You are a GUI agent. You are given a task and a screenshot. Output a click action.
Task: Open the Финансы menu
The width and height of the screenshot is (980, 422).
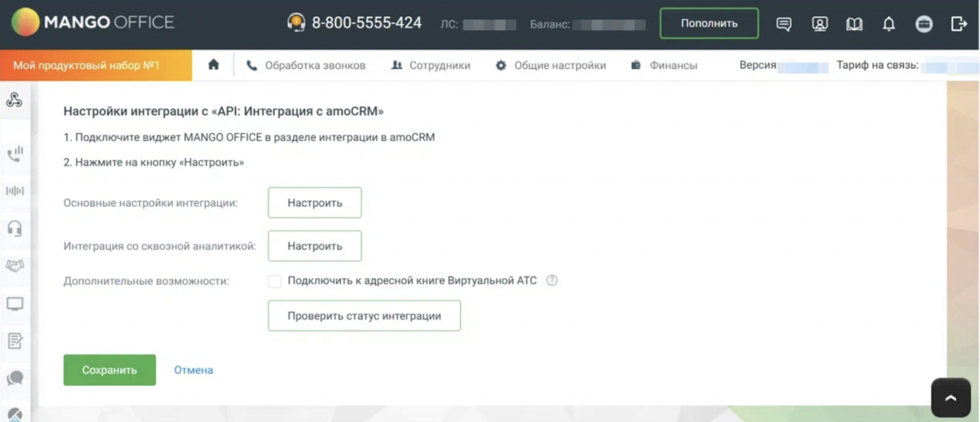click(x=664, y=65)
